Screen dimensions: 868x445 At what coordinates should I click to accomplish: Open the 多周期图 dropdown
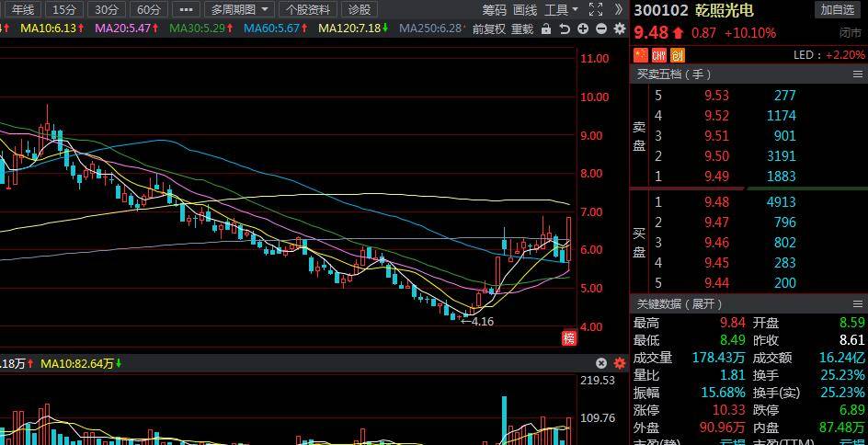240,9
